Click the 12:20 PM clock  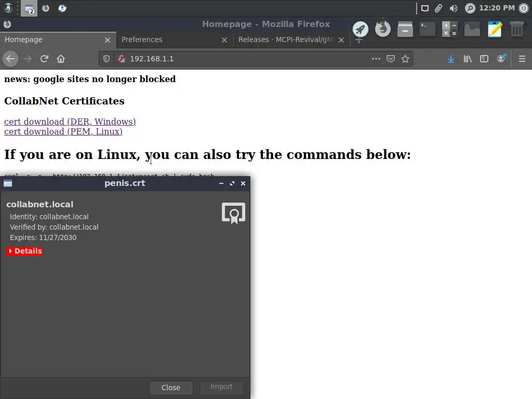497,8
